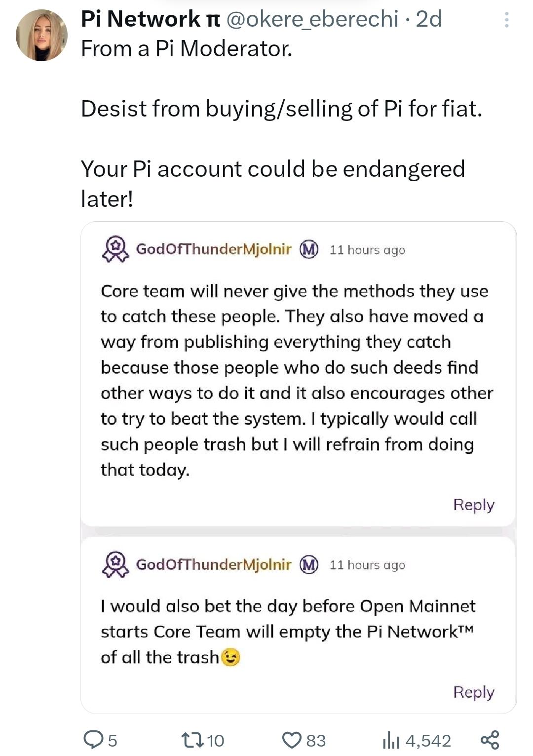Screen dimensions: 533x756
Task: Tap the share icon on the tweet
Action: coord(490,740)
